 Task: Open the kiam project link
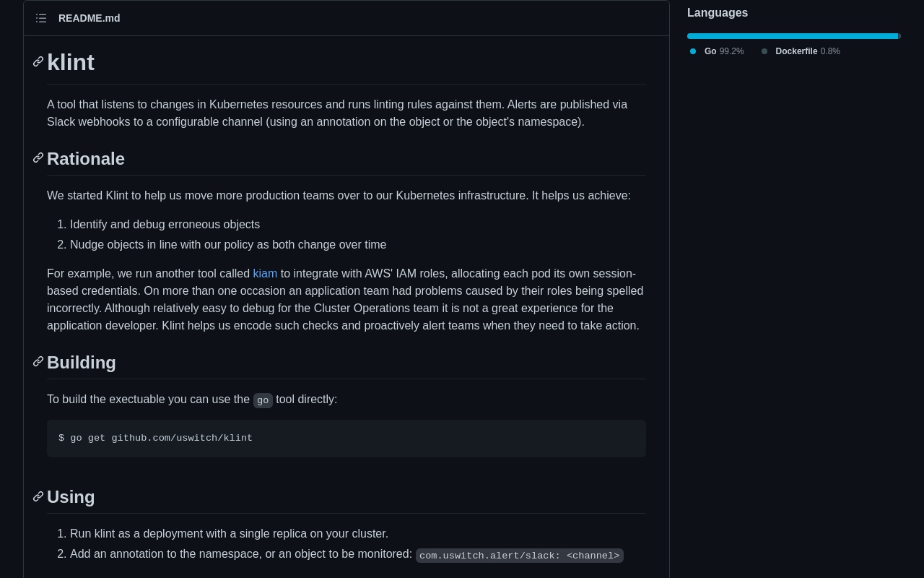[265, 274]
